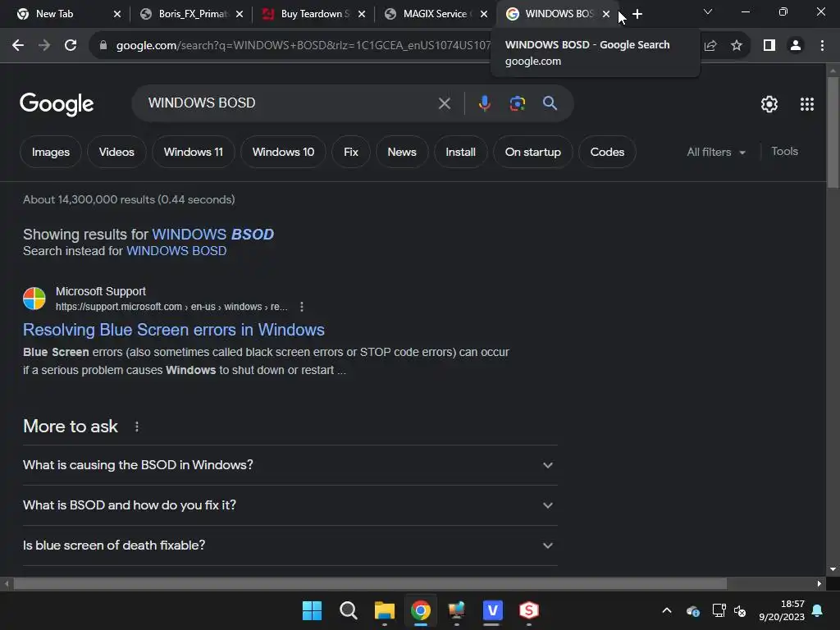This screenshot has height=630, width=840.
Task: Open Resolving Blue Screen errors in Windows
Action: pos(174,330)
